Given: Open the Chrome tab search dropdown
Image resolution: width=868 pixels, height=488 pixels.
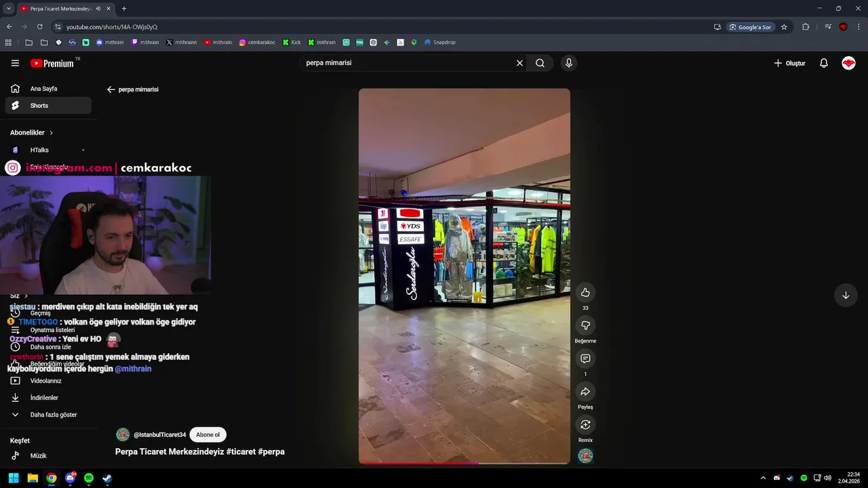Looking at the screenshot, I should [9, 8].
